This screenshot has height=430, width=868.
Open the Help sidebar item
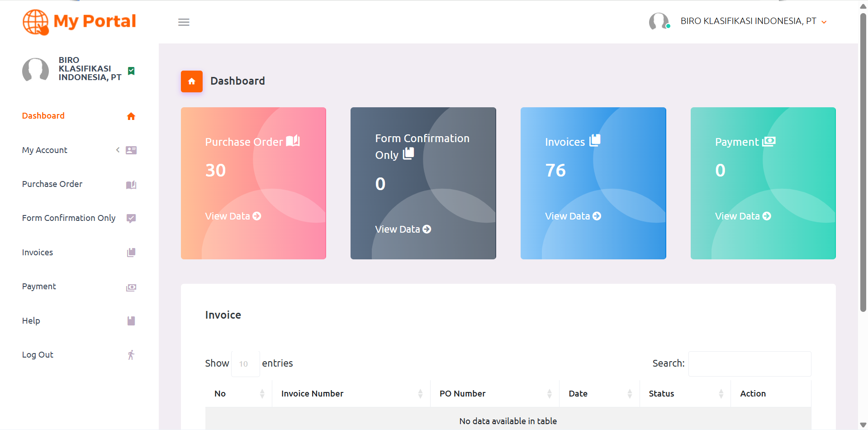point(31,321)
